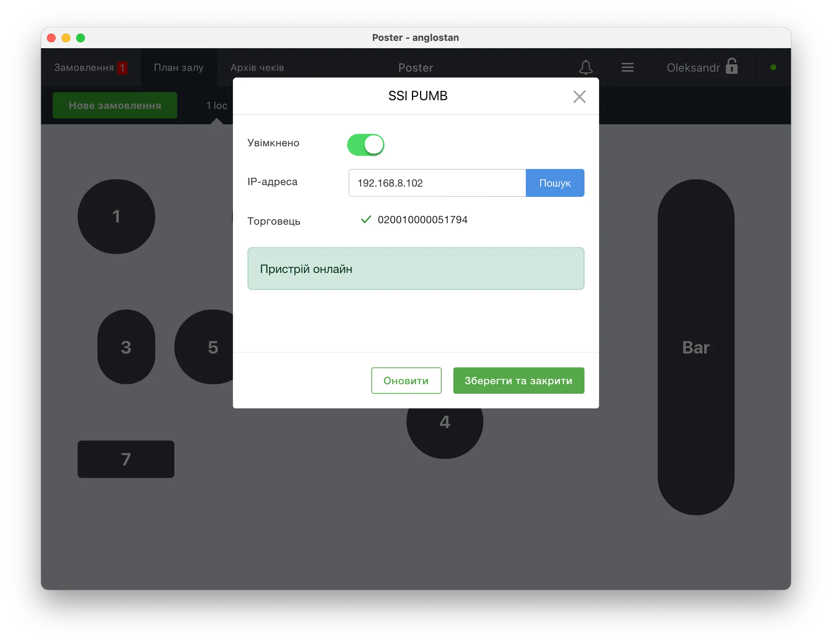
Task: Click the Пристрій онлайн status banner
Action: 416,269
